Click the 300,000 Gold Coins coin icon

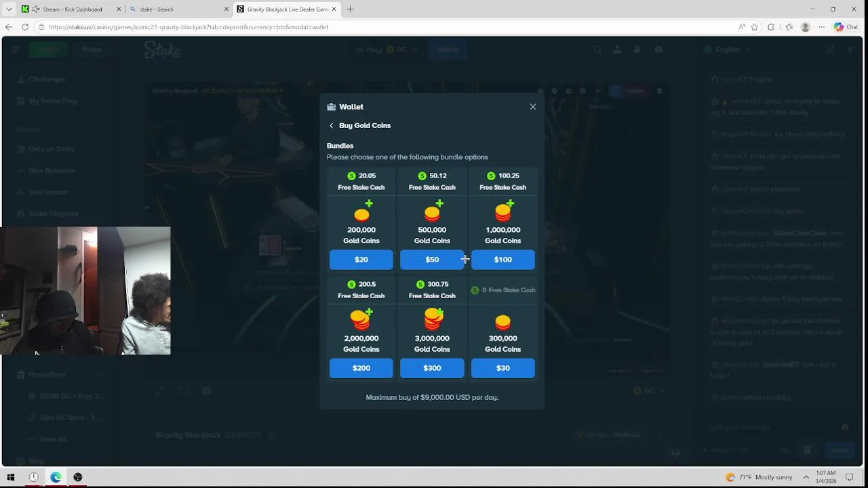click(x=503, y=322)
